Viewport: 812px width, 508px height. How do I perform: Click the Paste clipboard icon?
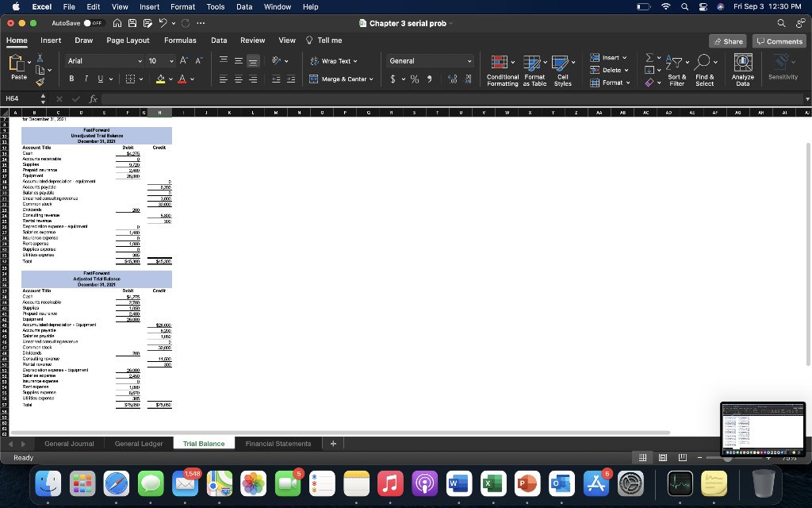[17, 63]
